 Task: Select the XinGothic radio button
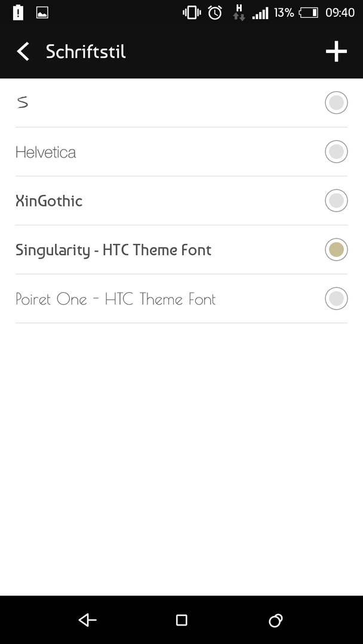[x=336, y=200]
